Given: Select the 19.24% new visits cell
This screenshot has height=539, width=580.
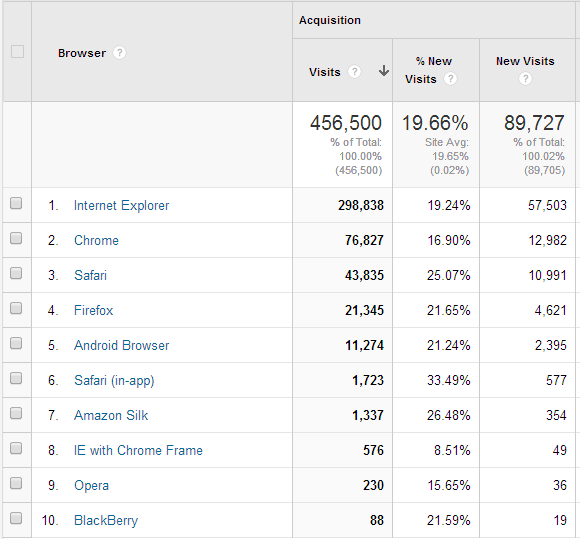Looking at the screenshot, I should [x=449, y=205].
